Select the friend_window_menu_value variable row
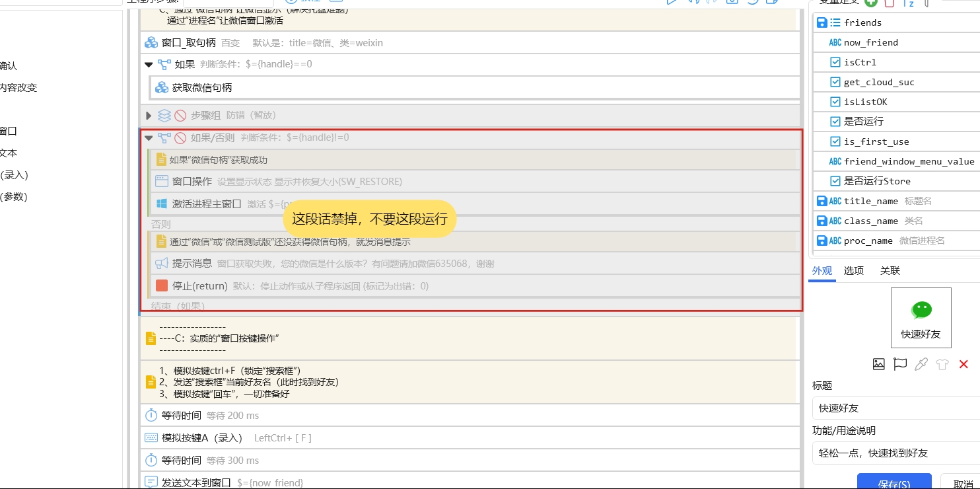The width and height of the screenshot is (980, 489). (x=896, y=161)
